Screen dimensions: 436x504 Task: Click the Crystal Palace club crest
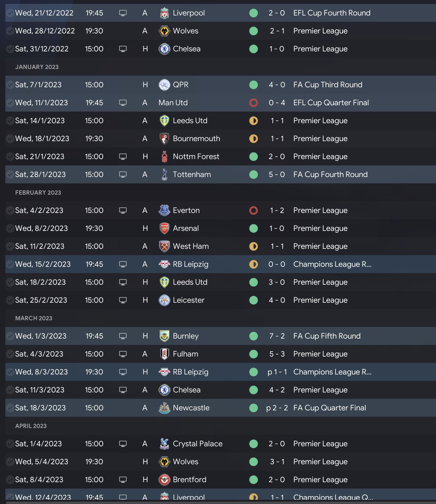(x=164, y=444)
